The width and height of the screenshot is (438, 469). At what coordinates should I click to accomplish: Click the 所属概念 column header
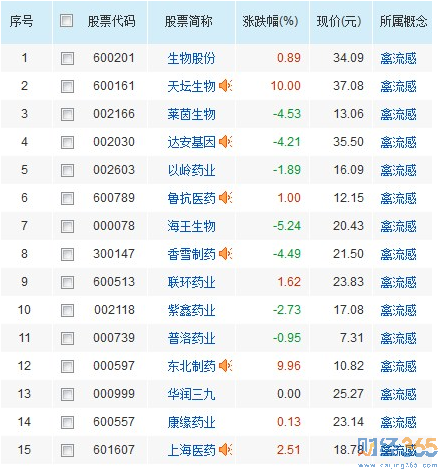pos(404,21)
